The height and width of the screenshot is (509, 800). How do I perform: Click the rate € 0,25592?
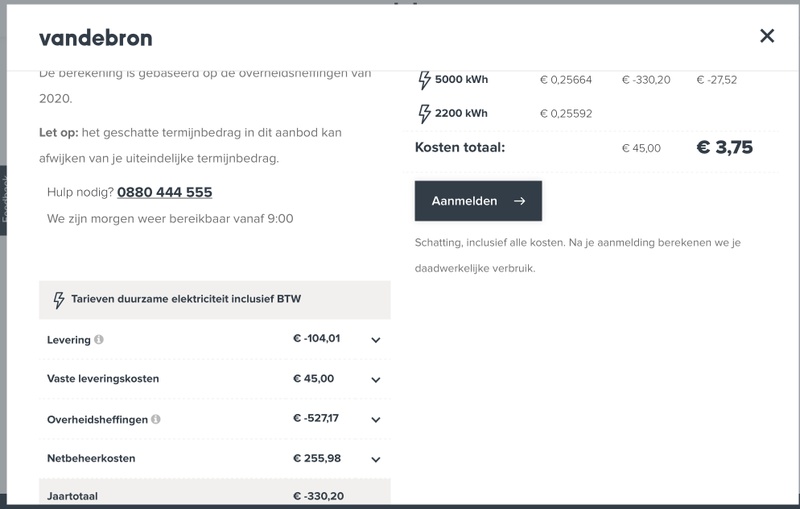pyautogui.click(x=566, y=113)
